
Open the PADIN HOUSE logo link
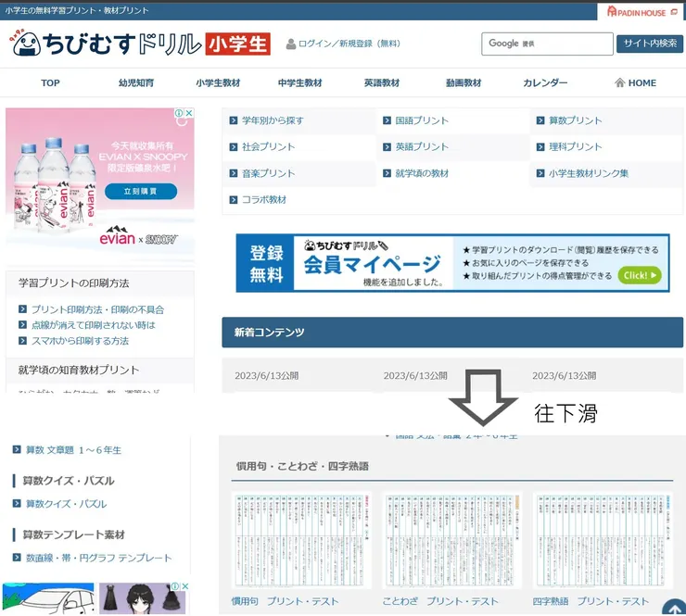click(x=642, y=12)
